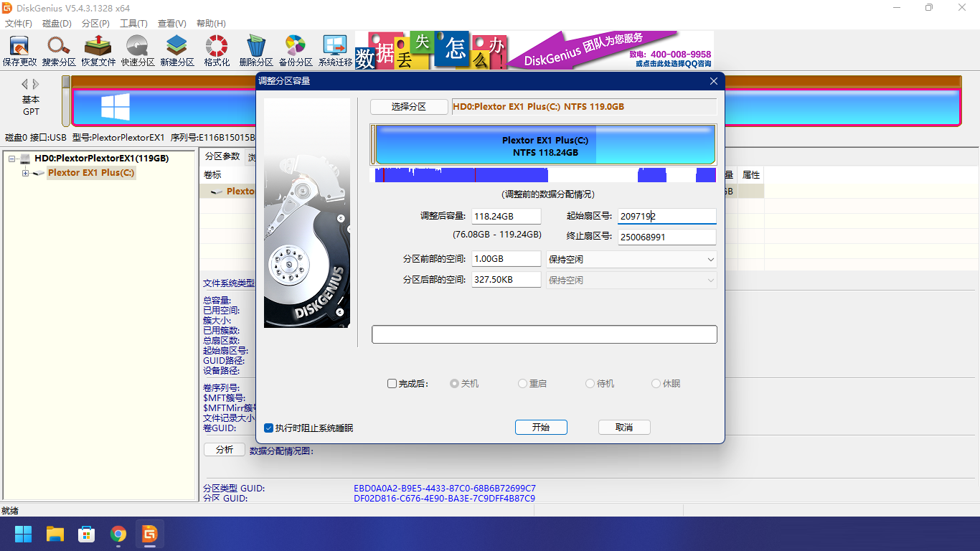Select the 格式化 toolbar icon

pyautogui.click(x=217, y=51)
